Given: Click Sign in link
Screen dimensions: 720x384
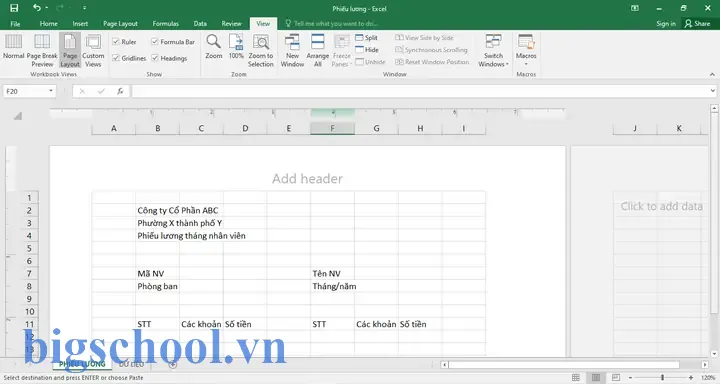Looking at the screenshot, I should point(666,23).
